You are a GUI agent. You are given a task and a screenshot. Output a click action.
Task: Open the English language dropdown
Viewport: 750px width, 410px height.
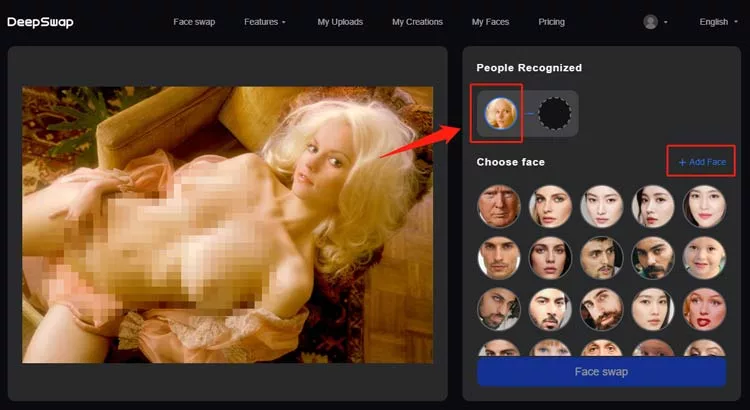(x=718, y=22)
